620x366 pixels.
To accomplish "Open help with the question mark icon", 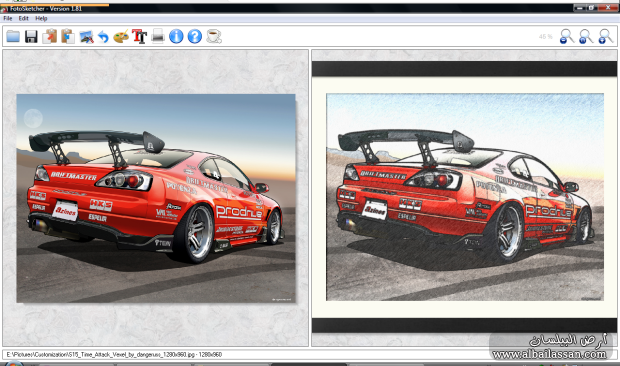I will click(195, 36).
